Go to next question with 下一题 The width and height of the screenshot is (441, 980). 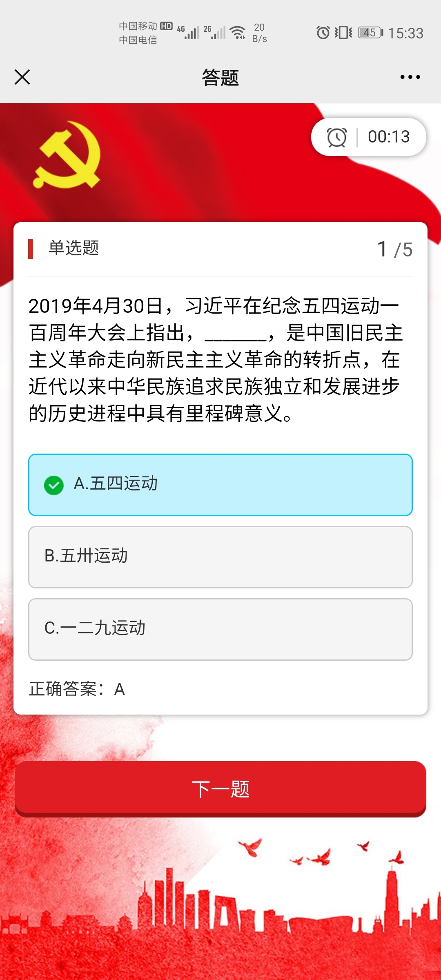(220, 788)
